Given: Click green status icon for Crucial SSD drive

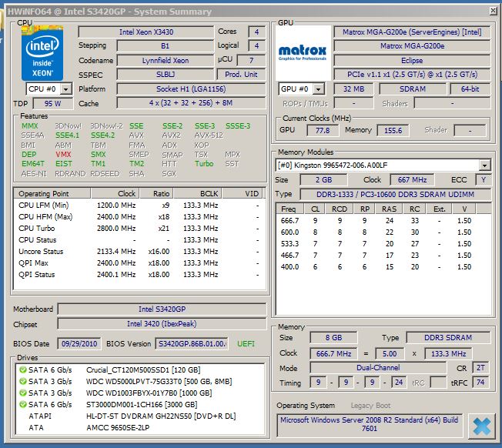Looking at the screenshot, I should pyautogui.click(x=23, y=370).
